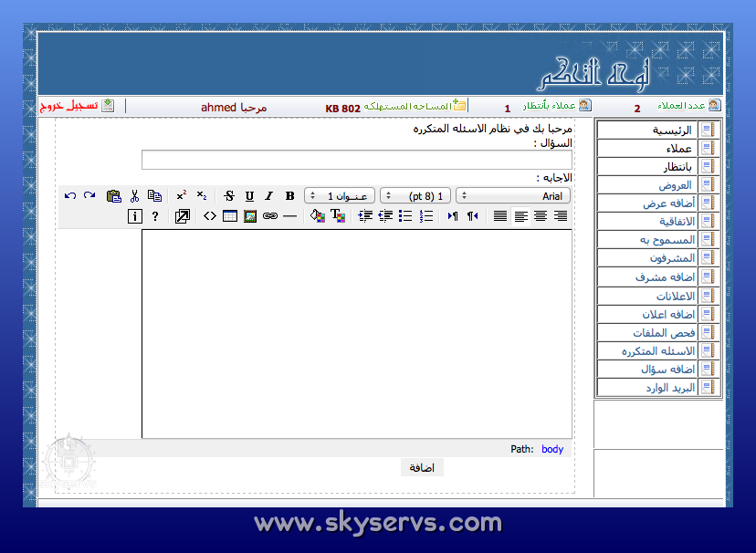Click the insert image icon
756x553 pixels.
click(x=249, y=216)
